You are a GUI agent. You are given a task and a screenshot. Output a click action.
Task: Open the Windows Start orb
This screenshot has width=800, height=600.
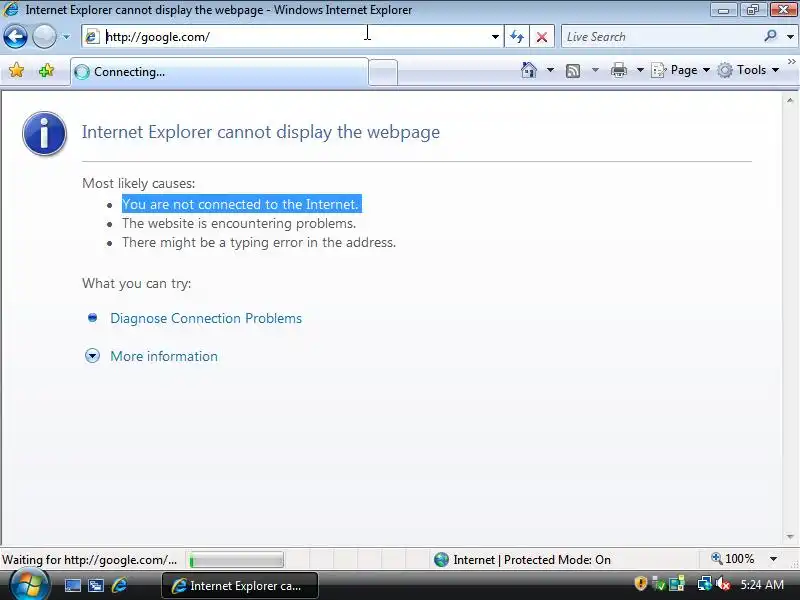point(28,585)
